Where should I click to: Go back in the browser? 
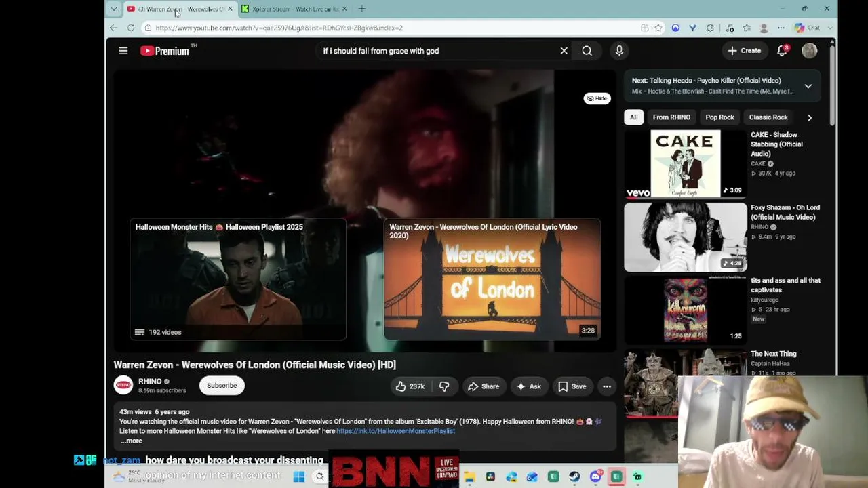point(113,28)
